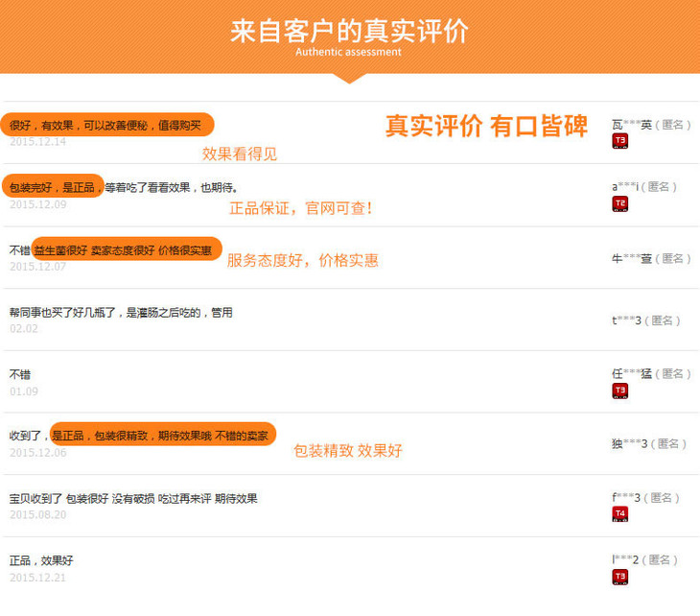Click the highlighted text 包装完好，是正品

[x=53, y=187]
